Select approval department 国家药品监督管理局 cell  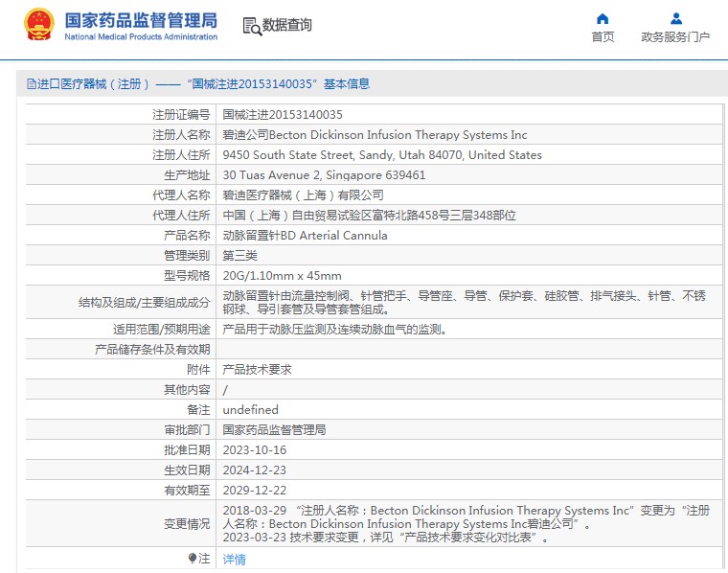(274, 430)
